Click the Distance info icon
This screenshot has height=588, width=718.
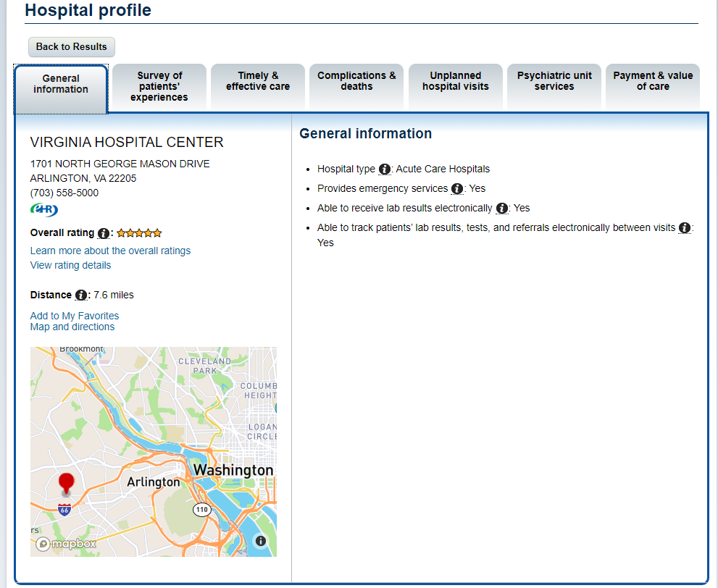tap(81, 295)
